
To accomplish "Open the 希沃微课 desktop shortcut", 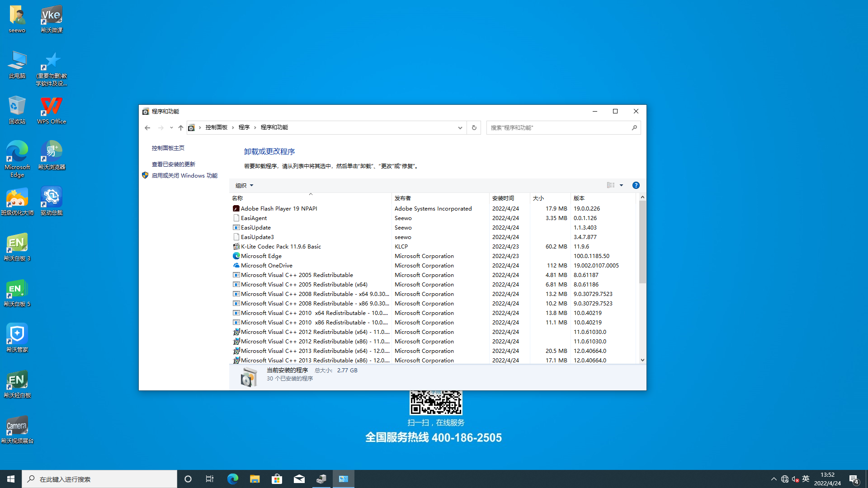I will 52,19.
